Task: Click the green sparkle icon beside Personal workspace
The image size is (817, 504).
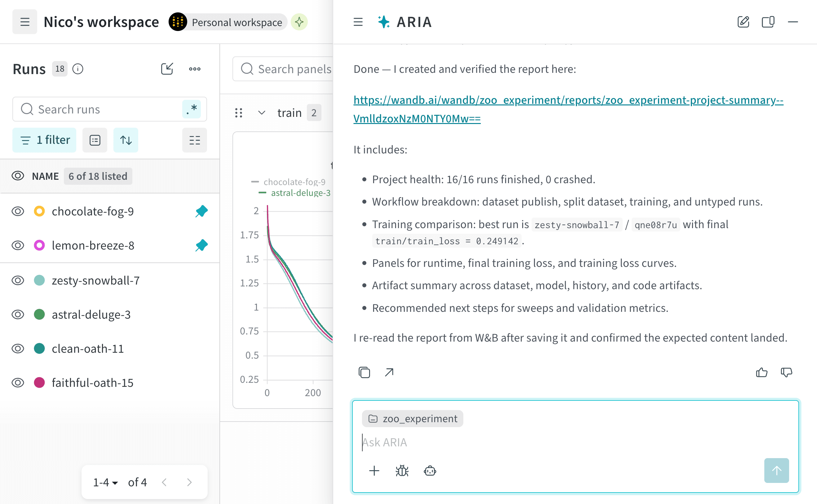Action: pos(299,22)
